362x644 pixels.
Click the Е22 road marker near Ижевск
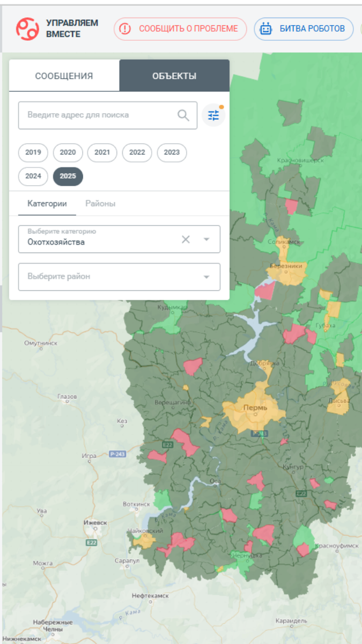point(91,543)
